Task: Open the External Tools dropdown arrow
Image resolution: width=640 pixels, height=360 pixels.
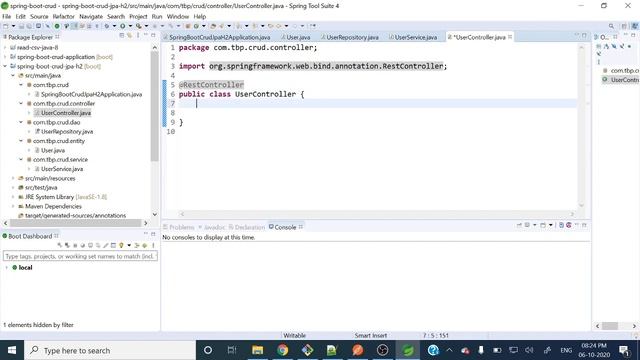Action: click(x=146, y=26)
